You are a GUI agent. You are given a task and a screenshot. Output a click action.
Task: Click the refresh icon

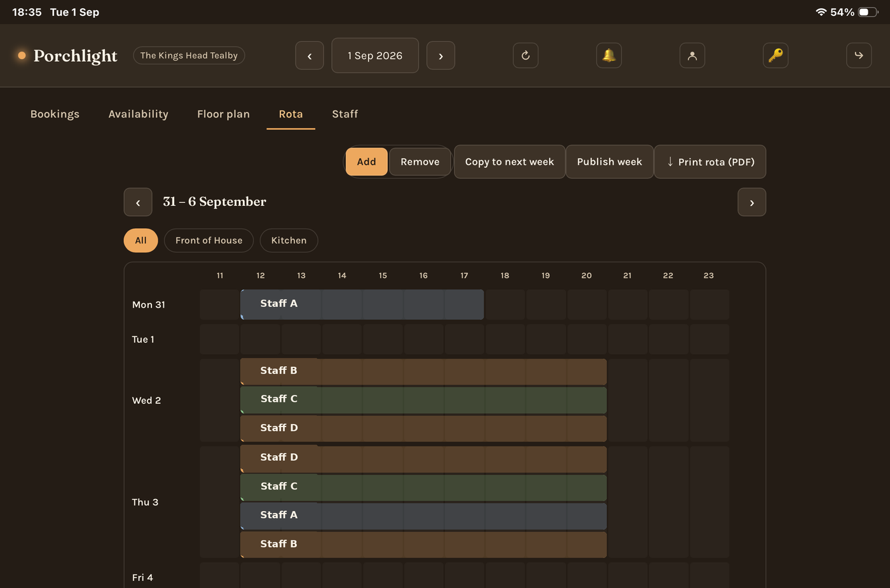[526, 56]
